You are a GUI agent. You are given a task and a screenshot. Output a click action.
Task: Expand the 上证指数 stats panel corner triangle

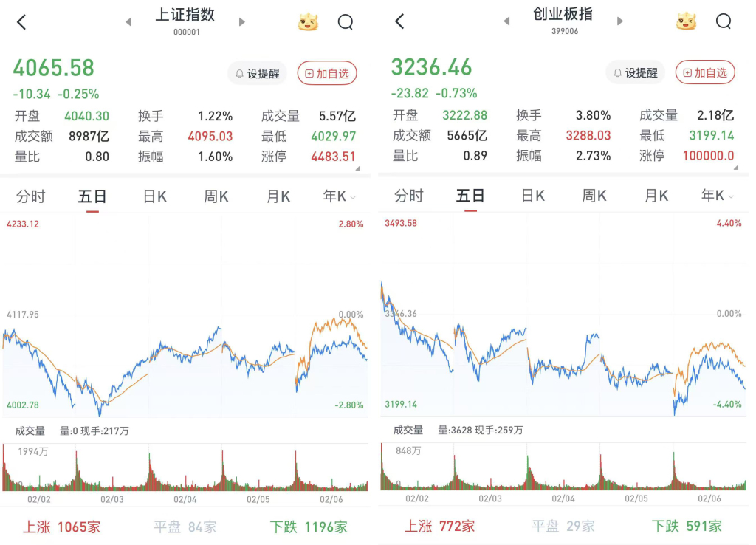click(x=358, y=168)
